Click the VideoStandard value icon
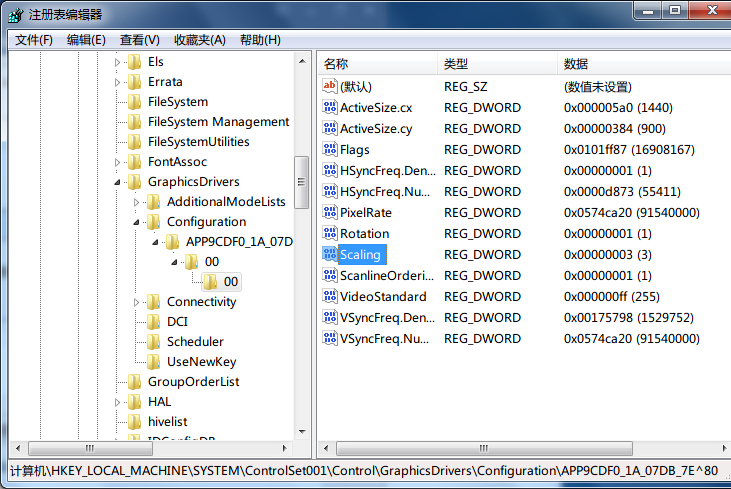 [x=330, y=296]
